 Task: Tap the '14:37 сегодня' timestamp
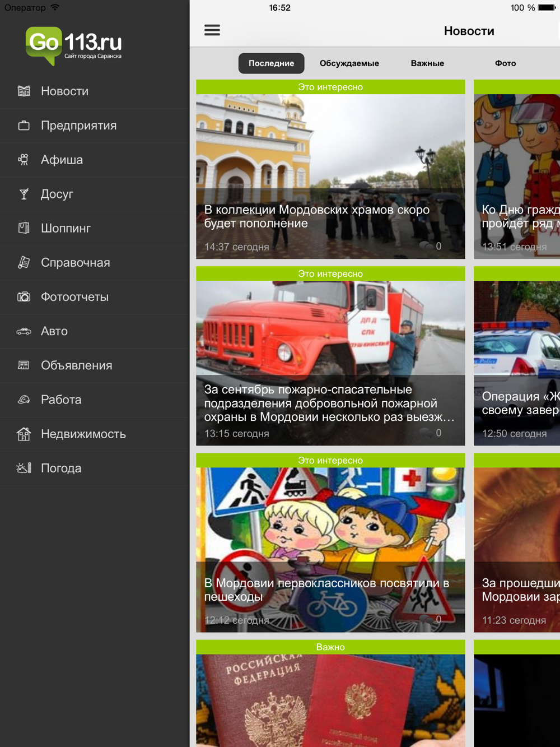click(x=236, y=247)
